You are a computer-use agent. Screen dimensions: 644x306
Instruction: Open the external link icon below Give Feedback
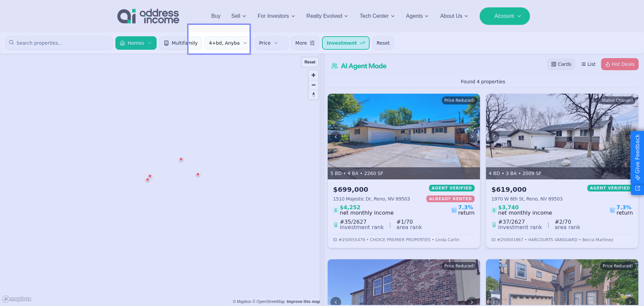pyautogui.click(x=638, y=188)
